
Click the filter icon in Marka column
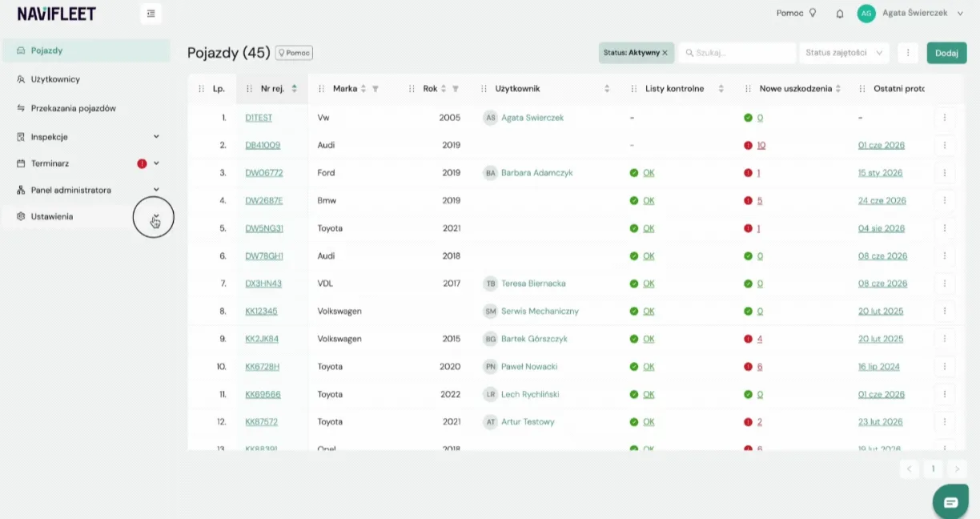click(x=376, y=89)
